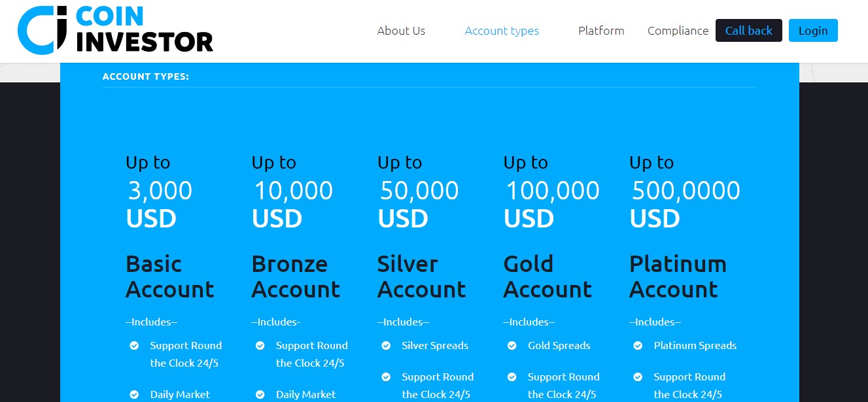Screen dimensions: 868x402
Task: Click Support Round checkmark under Gold Account
Action: click(512, 377)
